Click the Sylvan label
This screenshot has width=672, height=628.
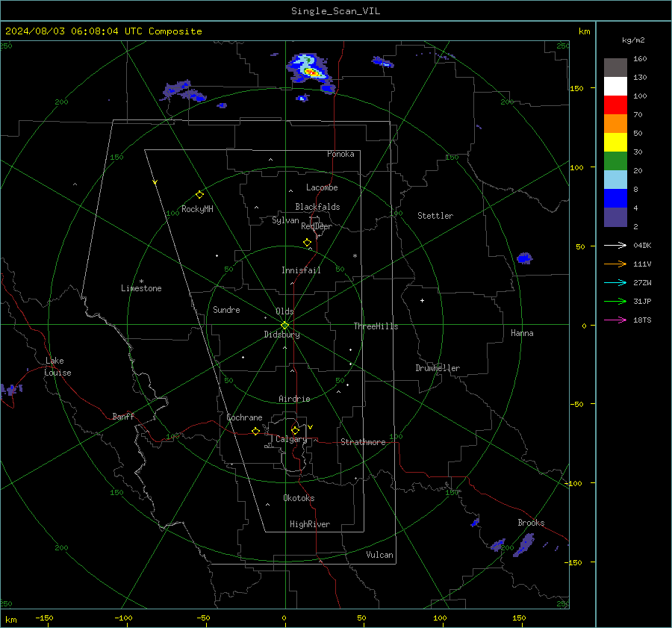coord(285,220)
